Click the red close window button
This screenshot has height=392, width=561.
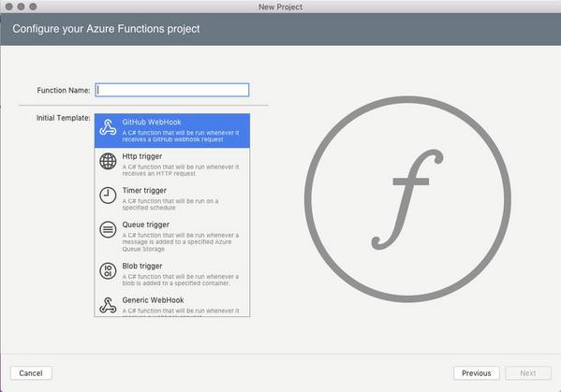[9, 7]
